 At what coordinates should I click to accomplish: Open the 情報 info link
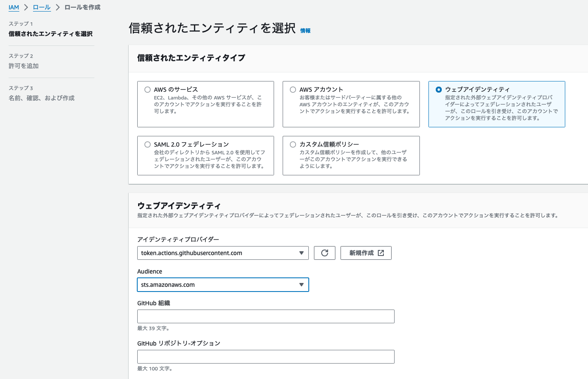coord(305,30)
